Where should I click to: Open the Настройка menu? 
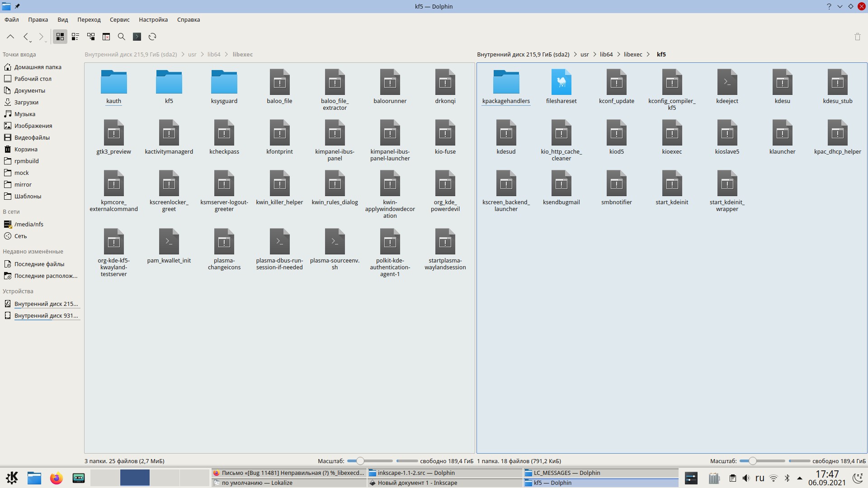(x=153, y=19)
